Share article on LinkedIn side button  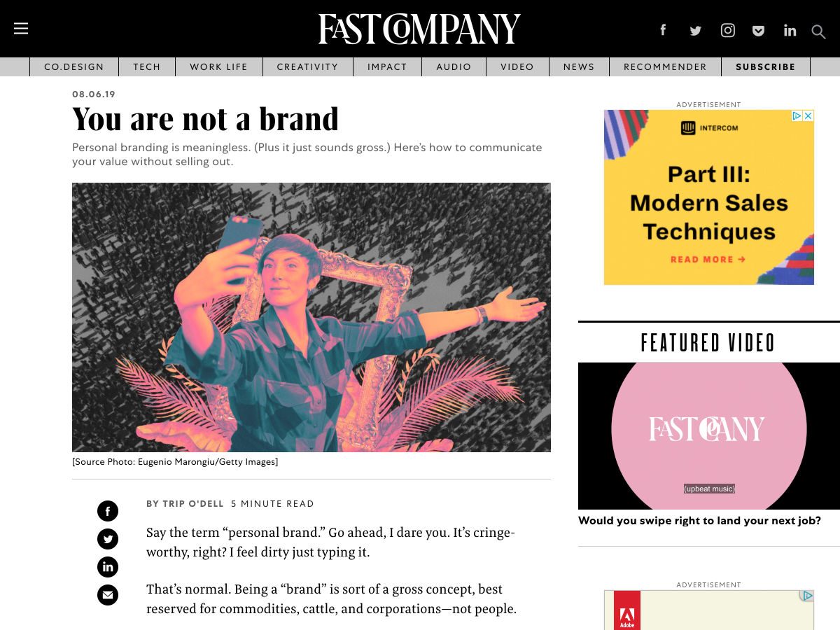[108, 567]
